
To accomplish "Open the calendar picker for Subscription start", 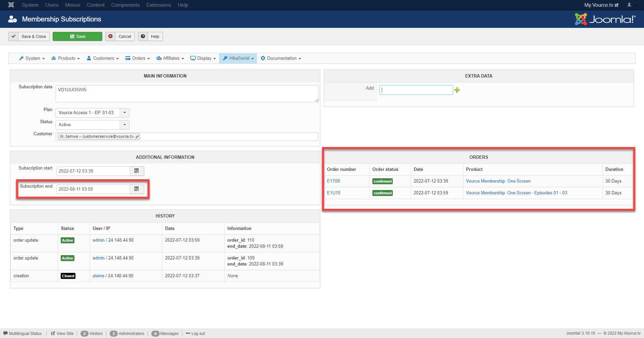I will (137, 171).
